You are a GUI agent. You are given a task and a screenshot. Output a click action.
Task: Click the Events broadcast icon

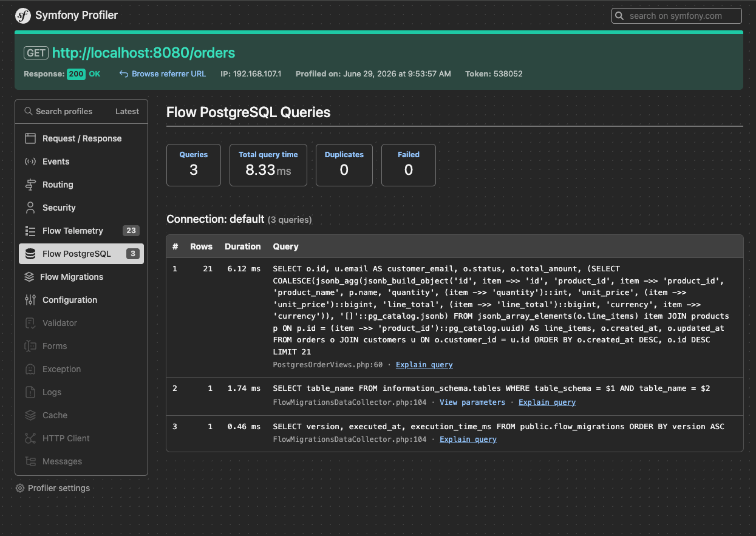(x=30, y=161)
